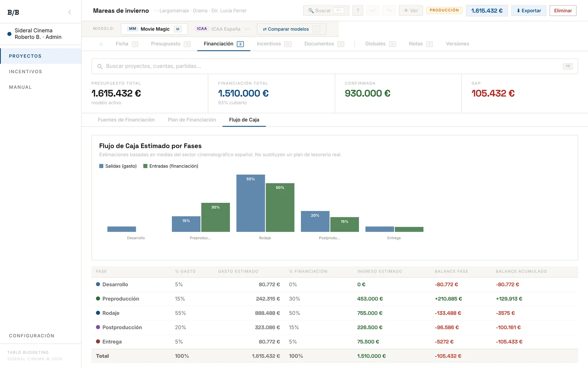Toggle the Ver eye view button
Viewport: 588px width, 368px height.
411,10
